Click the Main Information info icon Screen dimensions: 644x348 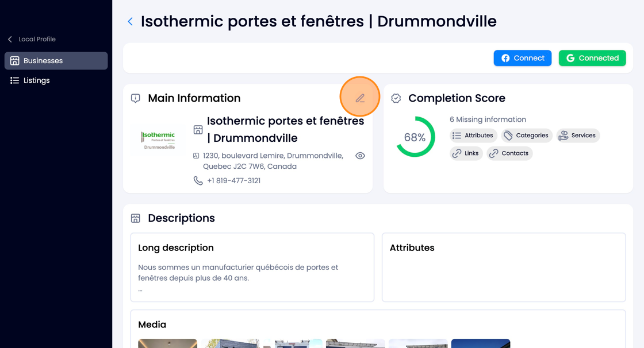coord(136,98)
